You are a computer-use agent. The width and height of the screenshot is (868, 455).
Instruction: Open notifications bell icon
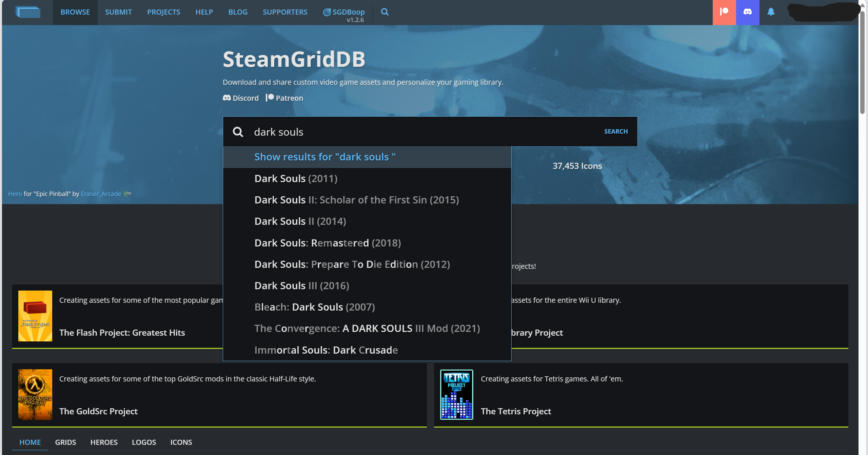point(771,12)
